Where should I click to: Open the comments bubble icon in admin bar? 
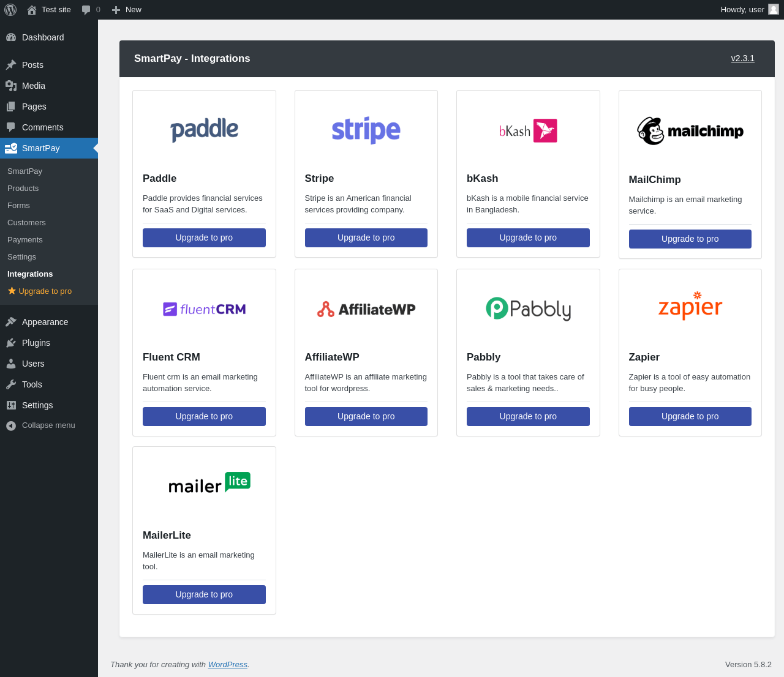[x=86, y=10]
